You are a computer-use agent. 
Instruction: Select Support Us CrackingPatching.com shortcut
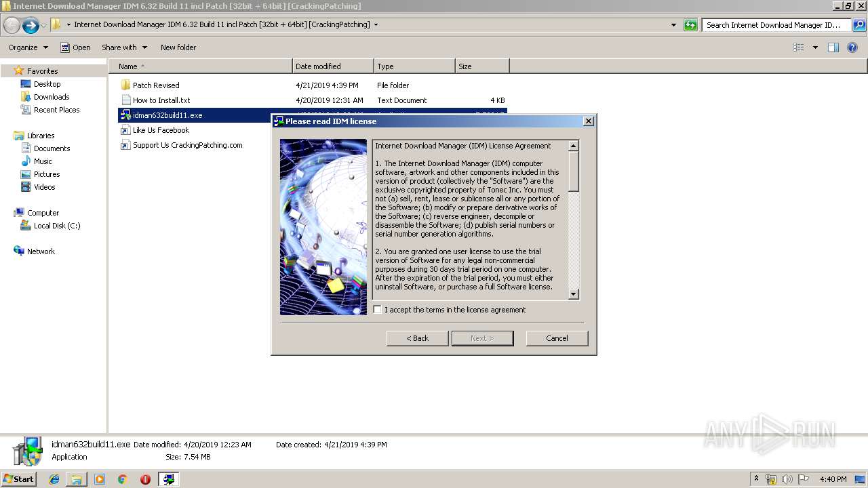[x=187, y=145]
